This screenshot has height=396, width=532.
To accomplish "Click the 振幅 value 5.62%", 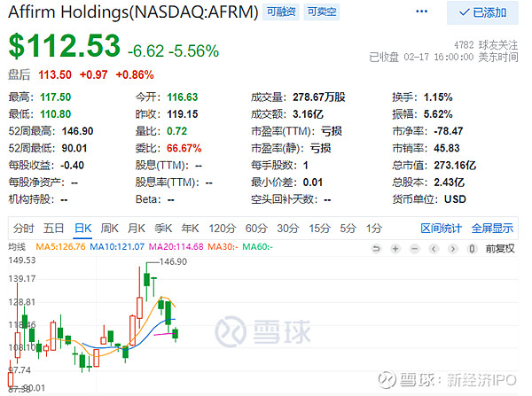I will coord(438,114).
